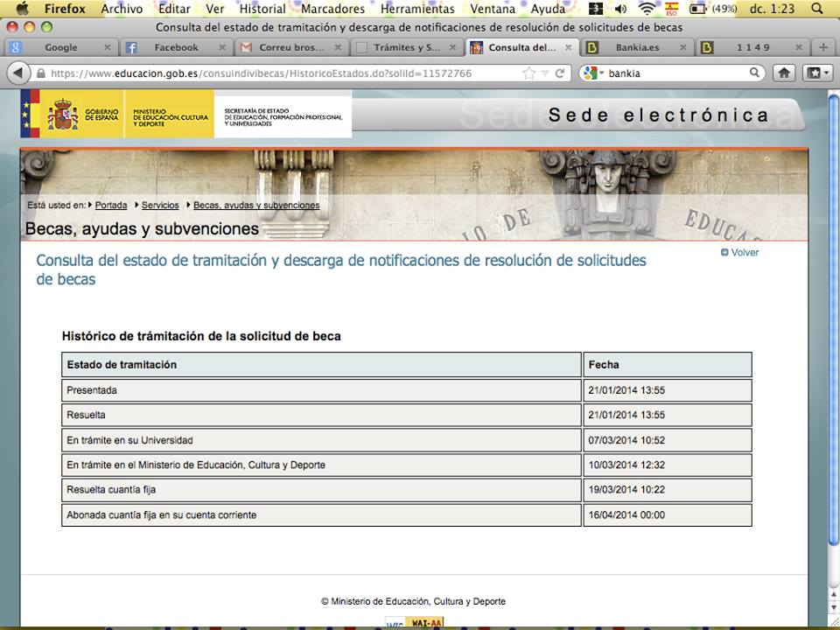Open the search engine selector dropdown

(x=592, y=73)
